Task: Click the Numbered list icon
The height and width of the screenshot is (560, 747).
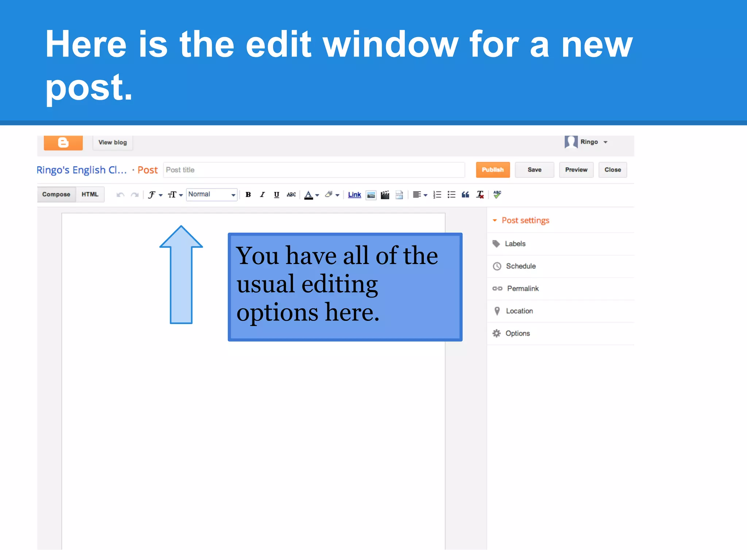Action: pos(437,195)
